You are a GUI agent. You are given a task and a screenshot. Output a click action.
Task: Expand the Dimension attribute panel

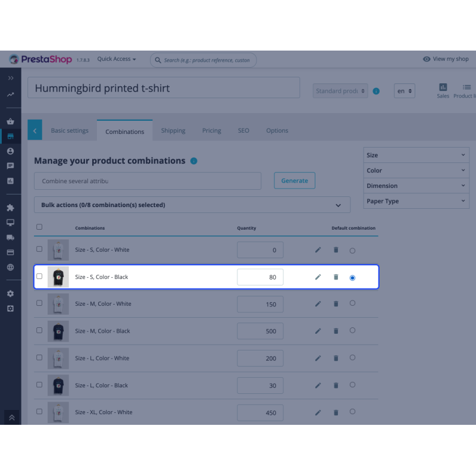[416, 186]
